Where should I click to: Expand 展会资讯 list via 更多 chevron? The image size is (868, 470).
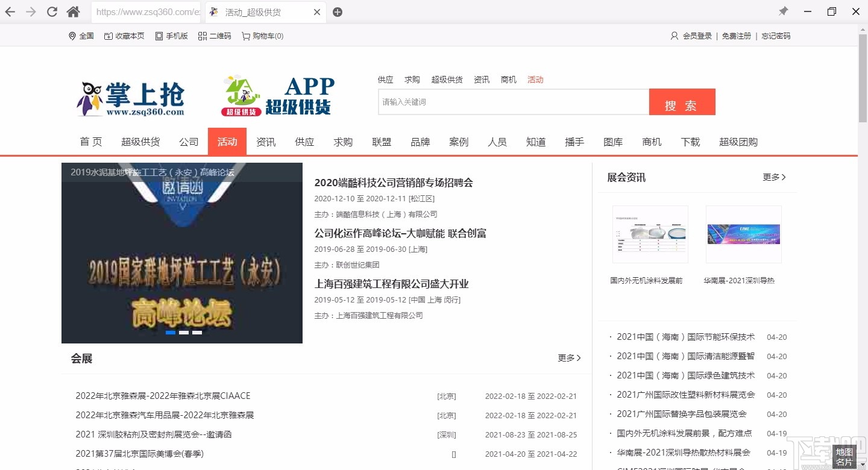(774, 177)
